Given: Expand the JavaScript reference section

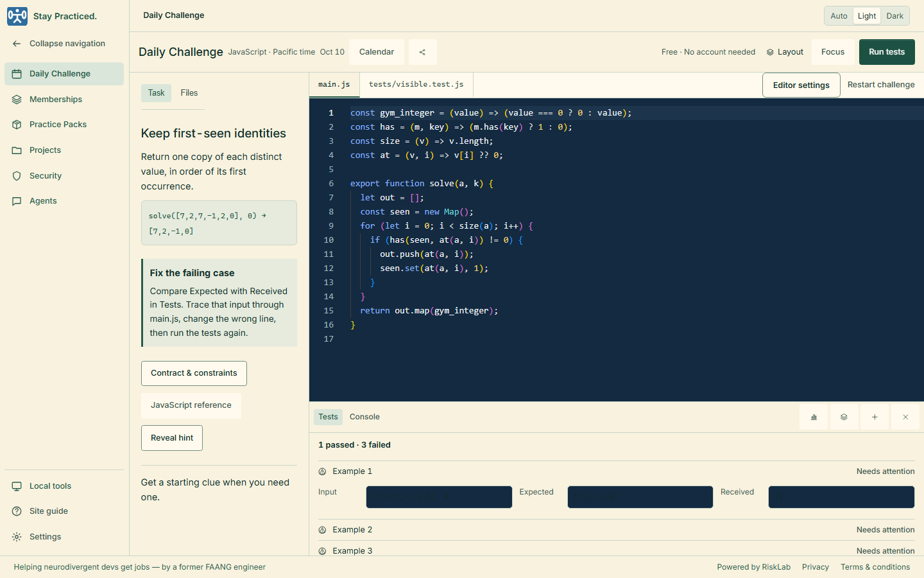Looking at the screenshot, I should click(191, 406).
